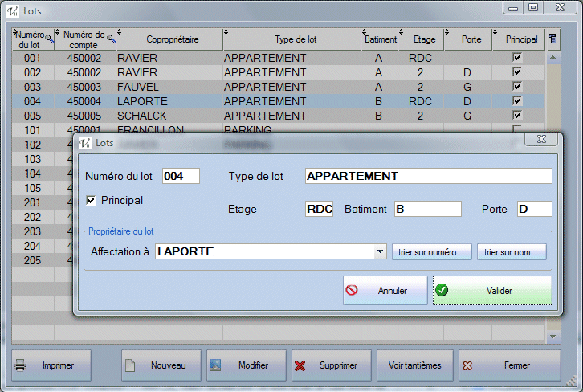The image size is (583, 392).
Task: Toggle Principal checkbox for lot 001 row
Action: click(x=517, y=58)
